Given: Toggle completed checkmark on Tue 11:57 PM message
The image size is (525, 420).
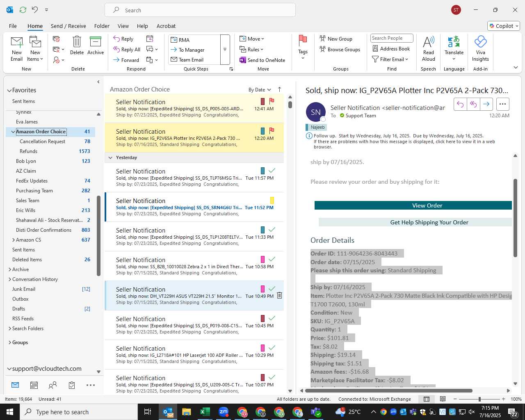Looking at the screenshot, I should point(272,170).
